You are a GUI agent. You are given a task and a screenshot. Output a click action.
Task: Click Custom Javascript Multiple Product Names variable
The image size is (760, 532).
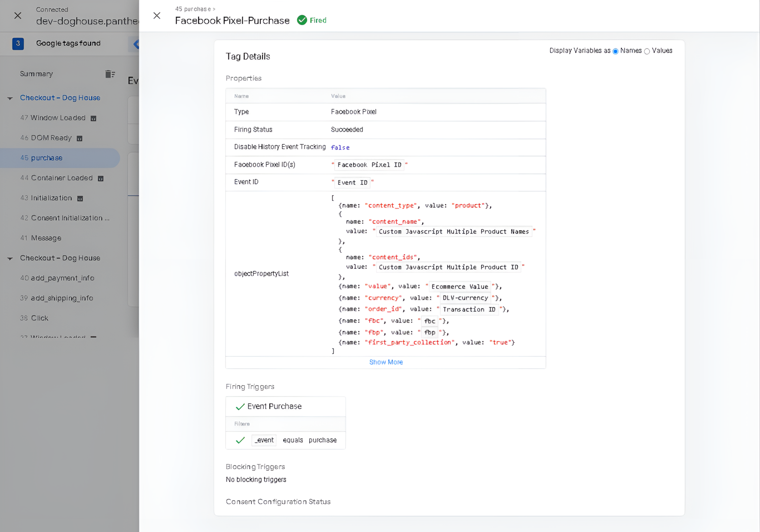[454, 232]
